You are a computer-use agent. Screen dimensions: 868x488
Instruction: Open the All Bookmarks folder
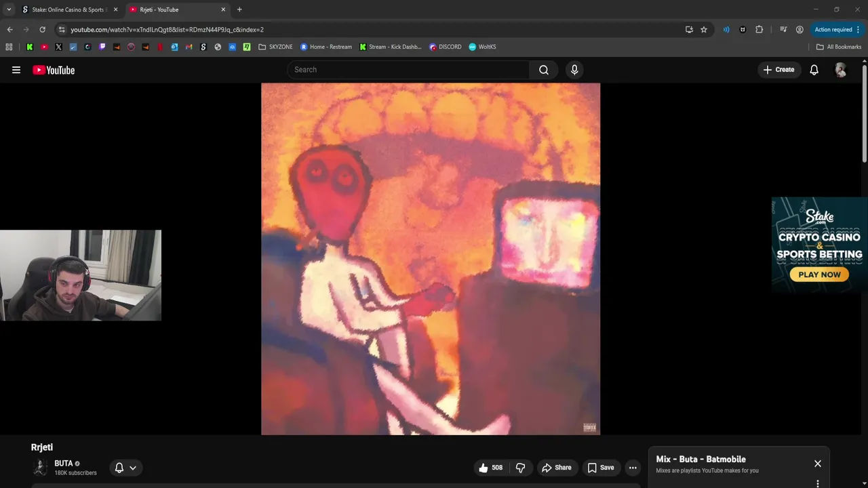pos(839,47)
